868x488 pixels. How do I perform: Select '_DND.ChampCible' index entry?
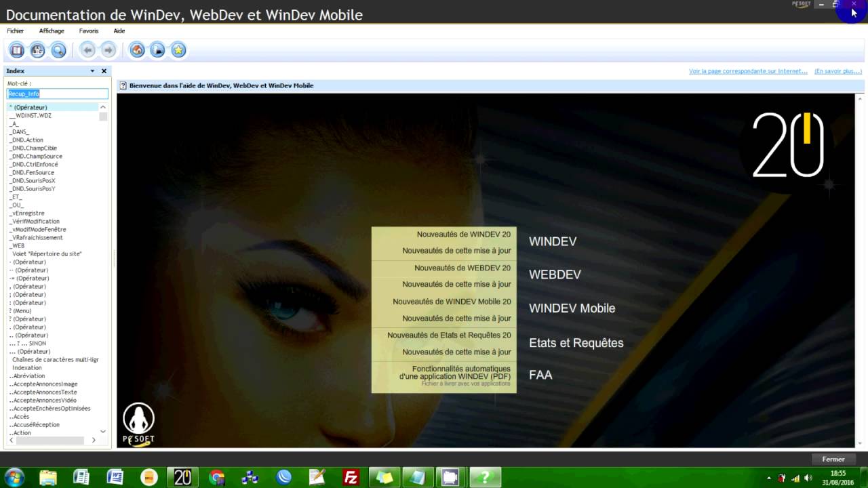tap(33, 148)
